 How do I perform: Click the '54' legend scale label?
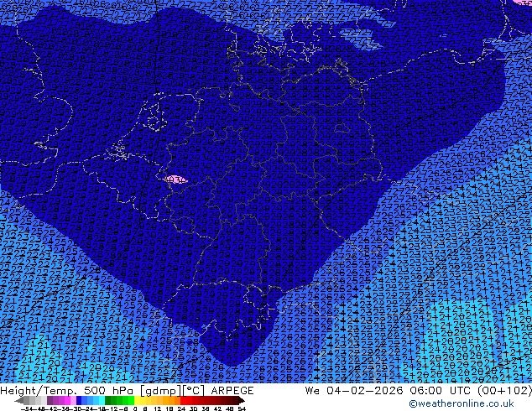(241, 409)
